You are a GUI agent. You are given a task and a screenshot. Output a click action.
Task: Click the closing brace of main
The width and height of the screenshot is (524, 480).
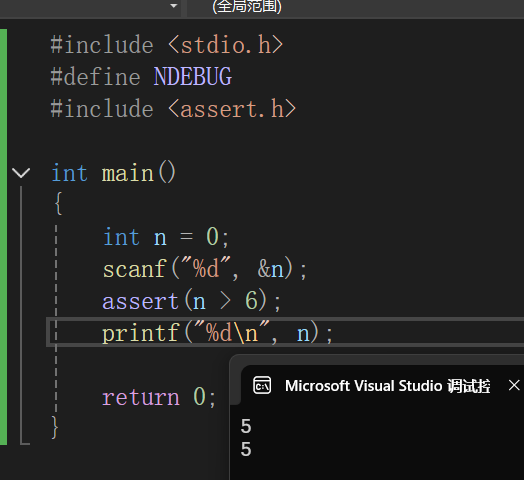coord(55,427)
